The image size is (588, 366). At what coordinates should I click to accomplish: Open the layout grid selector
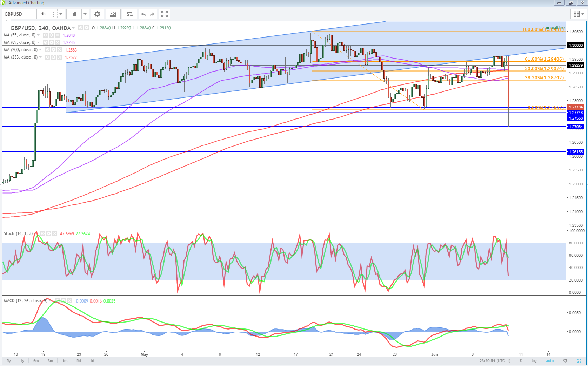(x=576, y=14)
